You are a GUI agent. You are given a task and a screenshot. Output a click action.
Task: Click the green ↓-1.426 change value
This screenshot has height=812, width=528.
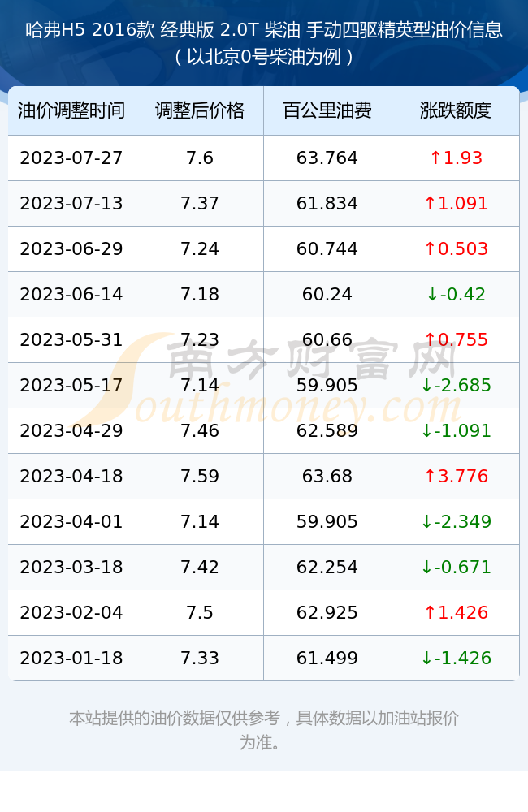click(456, 659)
